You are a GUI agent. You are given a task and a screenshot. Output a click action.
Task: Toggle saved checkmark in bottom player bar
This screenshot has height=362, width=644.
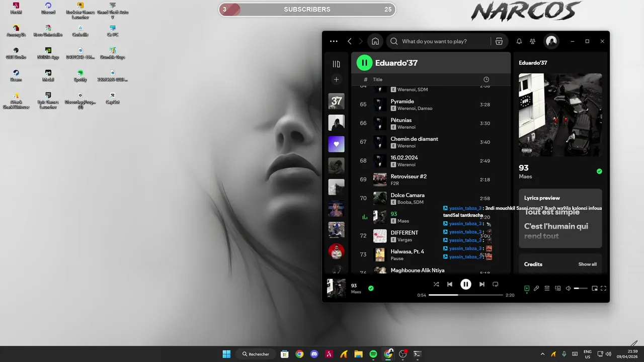371,288
